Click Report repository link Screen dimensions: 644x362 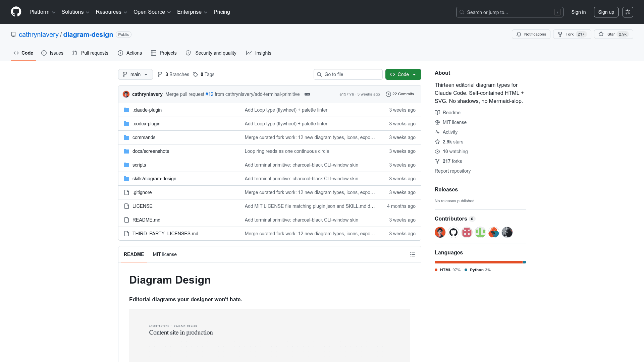pos(452,171)
